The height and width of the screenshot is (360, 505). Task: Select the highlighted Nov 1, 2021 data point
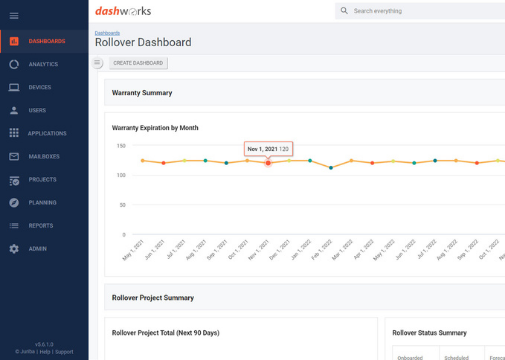268,163
